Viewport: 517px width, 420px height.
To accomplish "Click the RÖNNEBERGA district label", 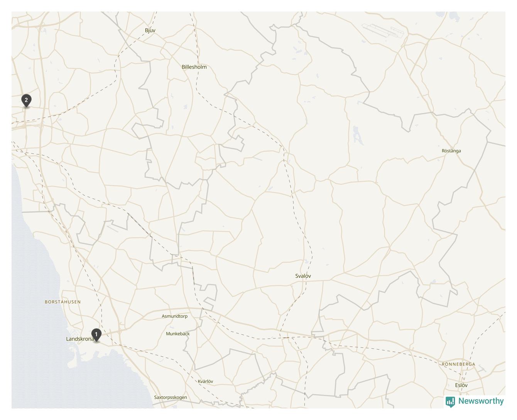I will coord(458,364).
